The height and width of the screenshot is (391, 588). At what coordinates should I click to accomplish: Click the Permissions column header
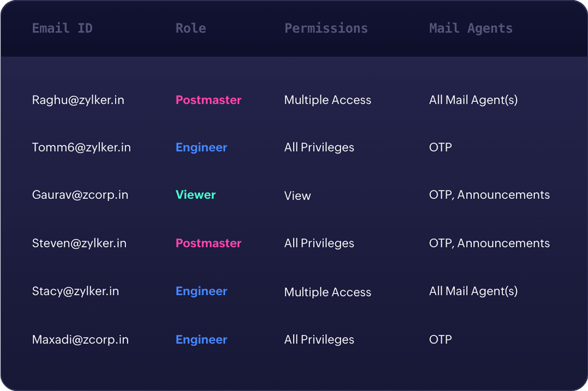click(x=326, y=28)
